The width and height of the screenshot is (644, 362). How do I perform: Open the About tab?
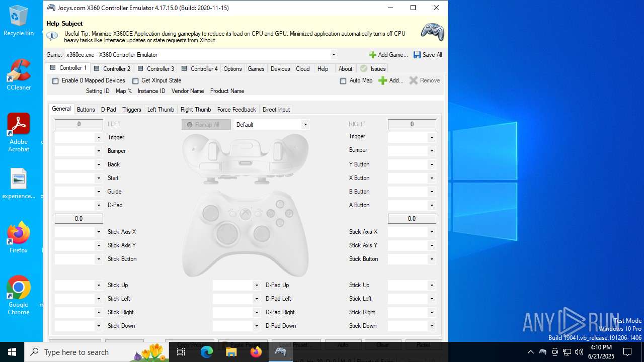click(345, 69)
